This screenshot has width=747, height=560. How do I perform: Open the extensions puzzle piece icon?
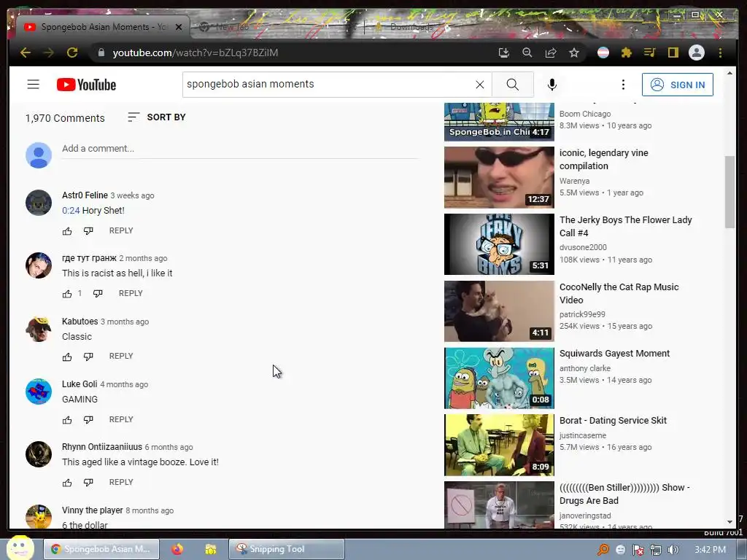click(x=627, y=52)
